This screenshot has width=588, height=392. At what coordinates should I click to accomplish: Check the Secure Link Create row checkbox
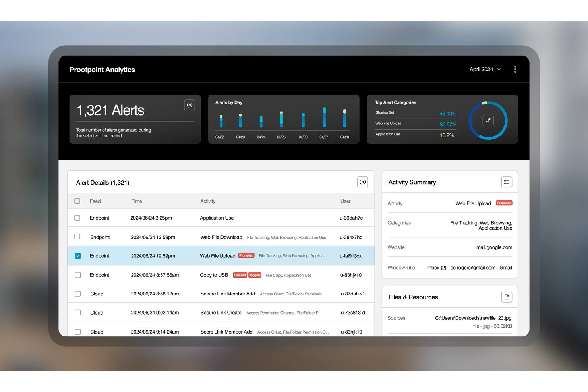78,313
